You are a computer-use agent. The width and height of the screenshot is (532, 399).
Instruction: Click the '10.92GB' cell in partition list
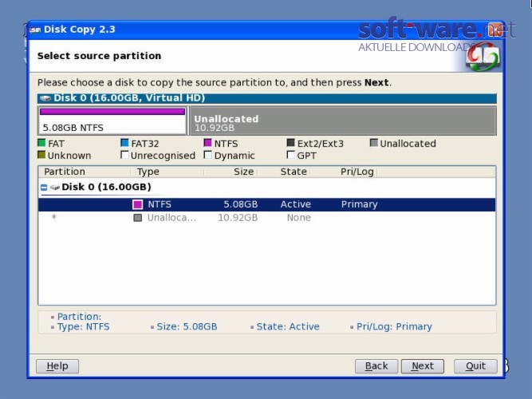pyautogui.click(x=238, y=218)
